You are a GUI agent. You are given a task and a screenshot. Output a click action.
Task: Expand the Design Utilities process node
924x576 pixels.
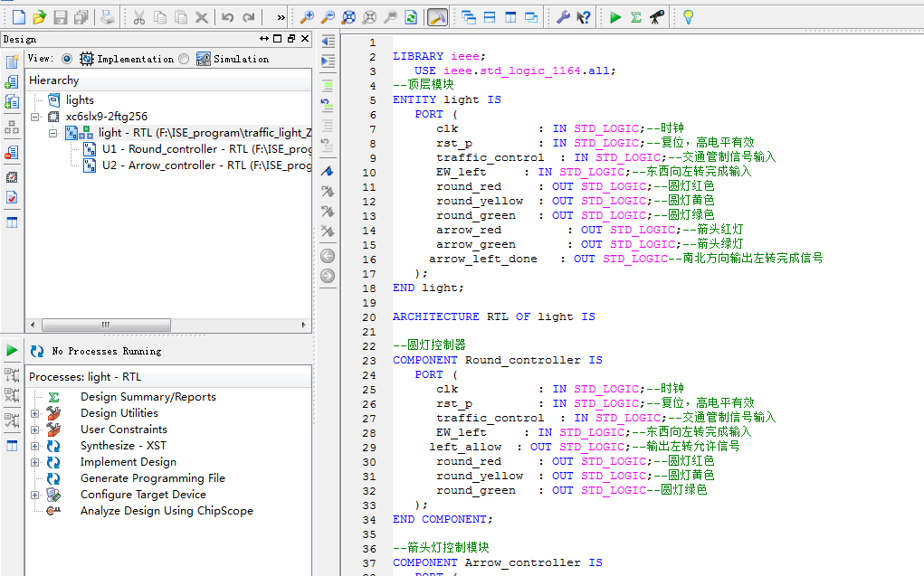pos(35,413)
